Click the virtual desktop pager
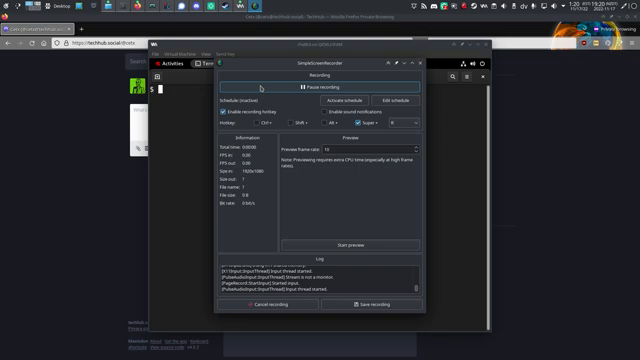The height and width of the screenshot is (360, 640). (33, 6)
